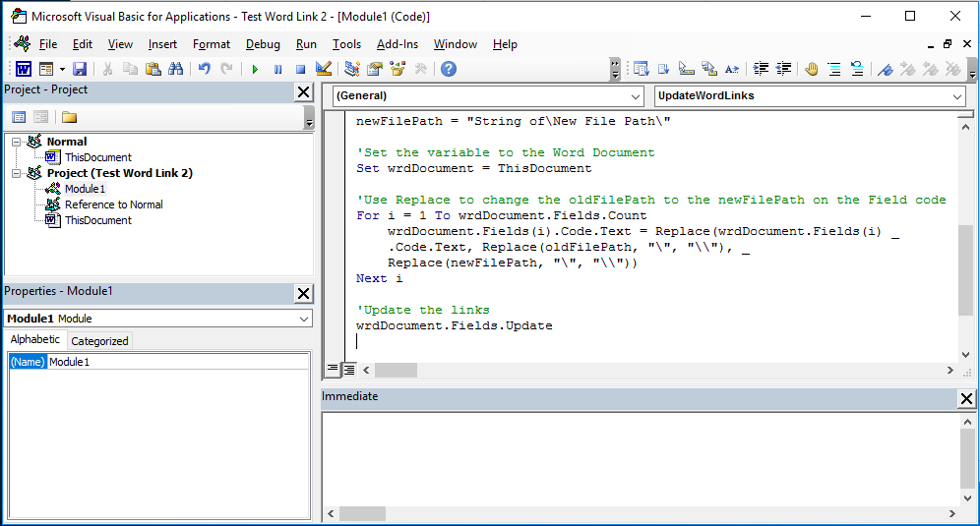Close the Immediate window
The image size is (980, 526).
point(966,398)
